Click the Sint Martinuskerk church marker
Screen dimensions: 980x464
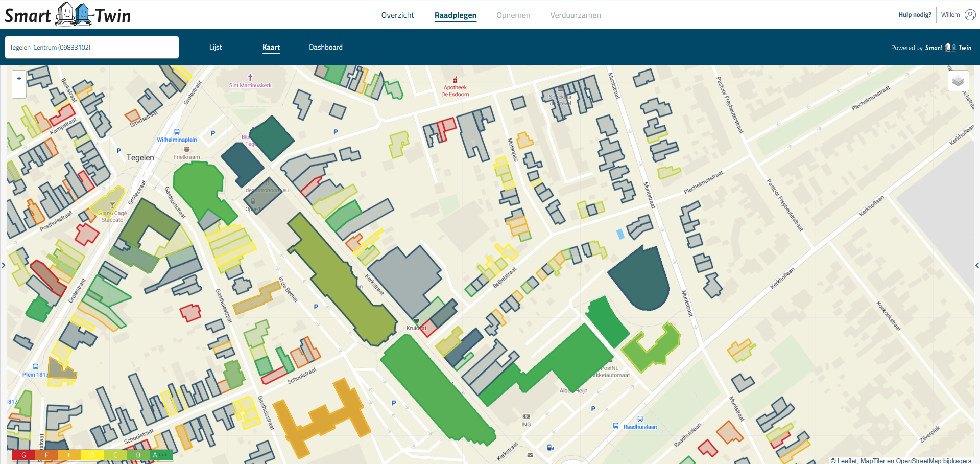(250, 77)
